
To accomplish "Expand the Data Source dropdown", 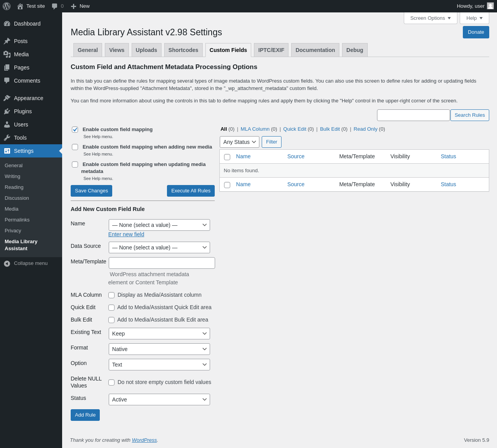I will pyautogui.click(x=159, y=247).
